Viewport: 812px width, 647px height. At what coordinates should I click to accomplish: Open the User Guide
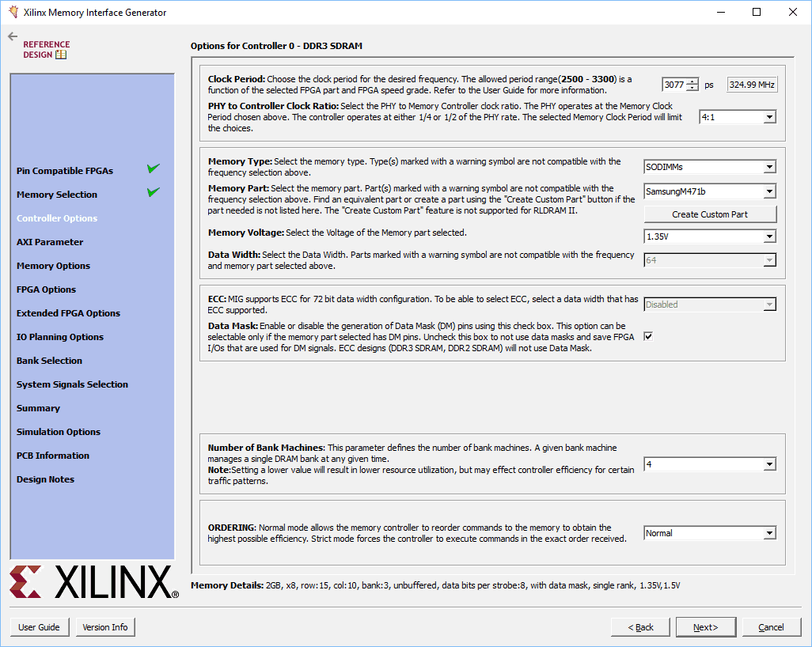[39, 627]
